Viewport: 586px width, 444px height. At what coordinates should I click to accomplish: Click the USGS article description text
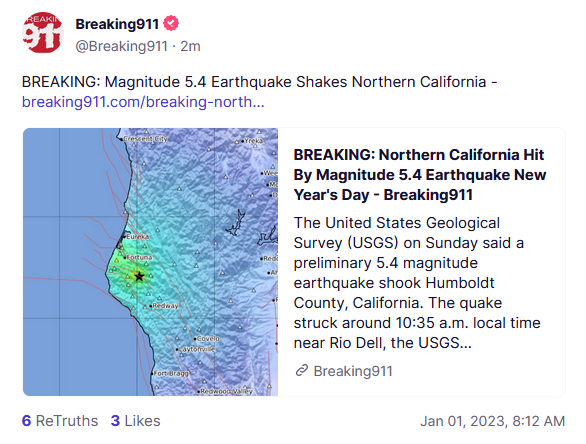click(417, 283)
